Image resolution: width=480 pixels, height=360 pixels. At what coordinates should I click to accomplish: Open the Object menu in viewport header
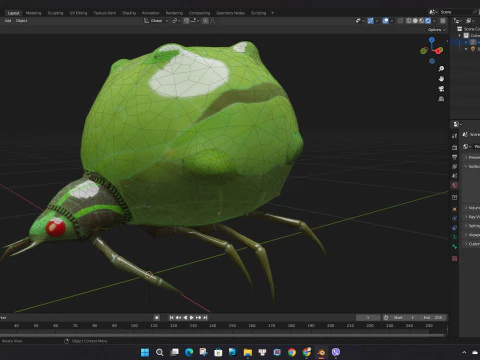tap(21, 21)
